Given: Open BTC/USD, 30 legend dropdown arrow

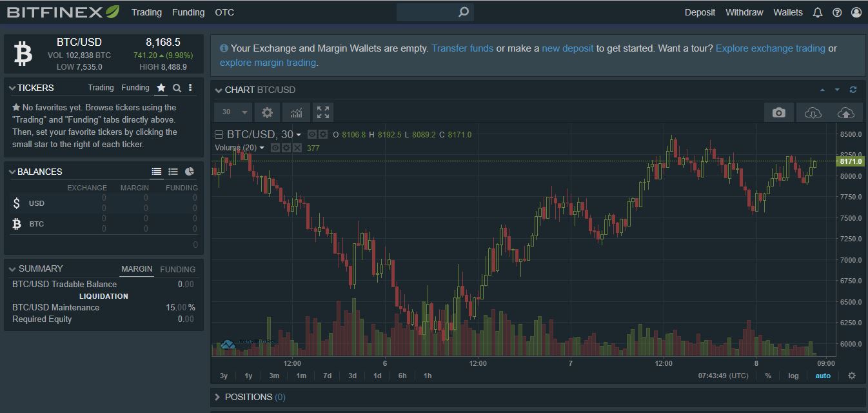Looking at the screenshot, I should 299,135.
